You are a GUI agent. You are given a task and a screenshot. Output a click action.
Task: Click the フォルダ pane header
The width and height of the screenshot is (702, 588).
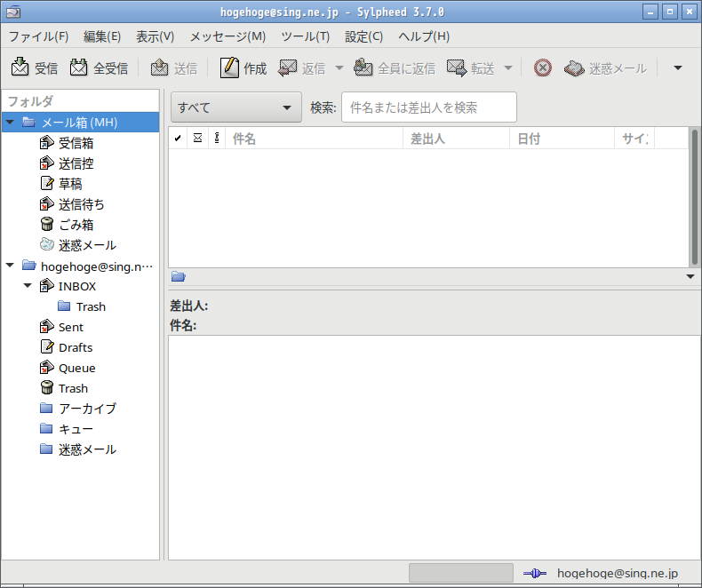coord(81,101)
